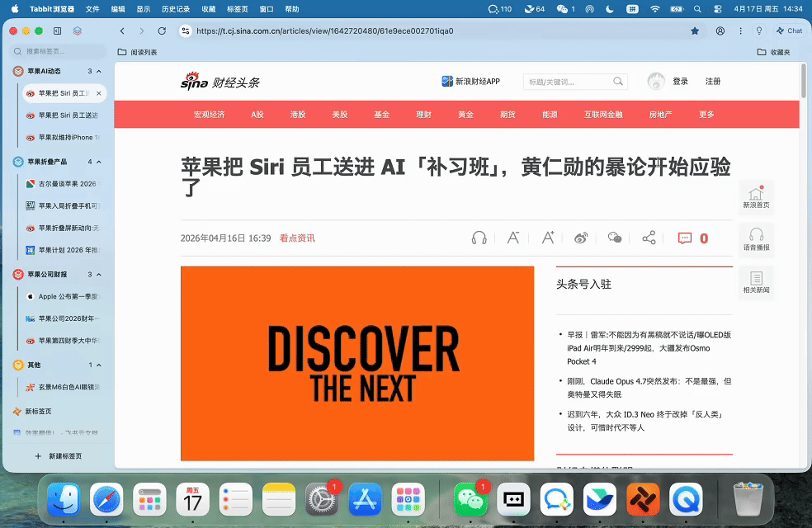The width and height of the screenshot is (812, 528).
Task: Expand 更多 nav menu
Action: tap(706, 115)
